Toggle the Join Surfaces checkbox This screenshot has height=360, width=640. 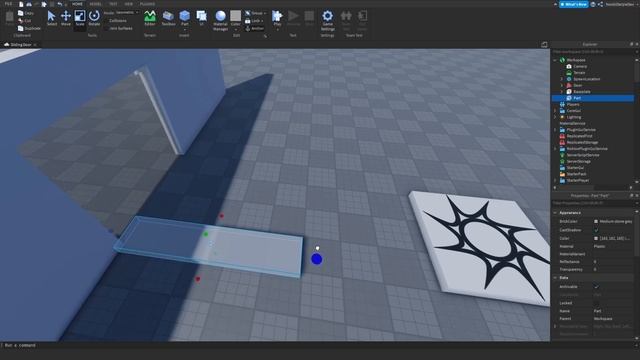(106, 29)
